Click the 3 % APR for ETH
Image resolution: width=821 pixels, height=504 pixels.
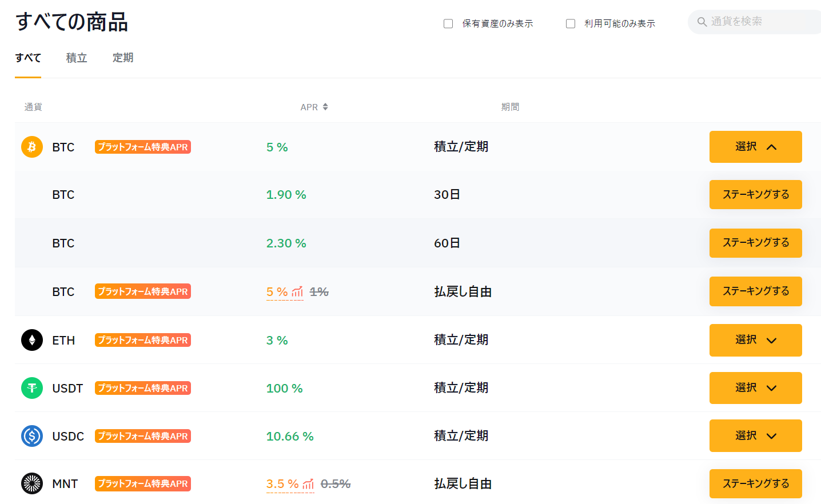point(277,341)
